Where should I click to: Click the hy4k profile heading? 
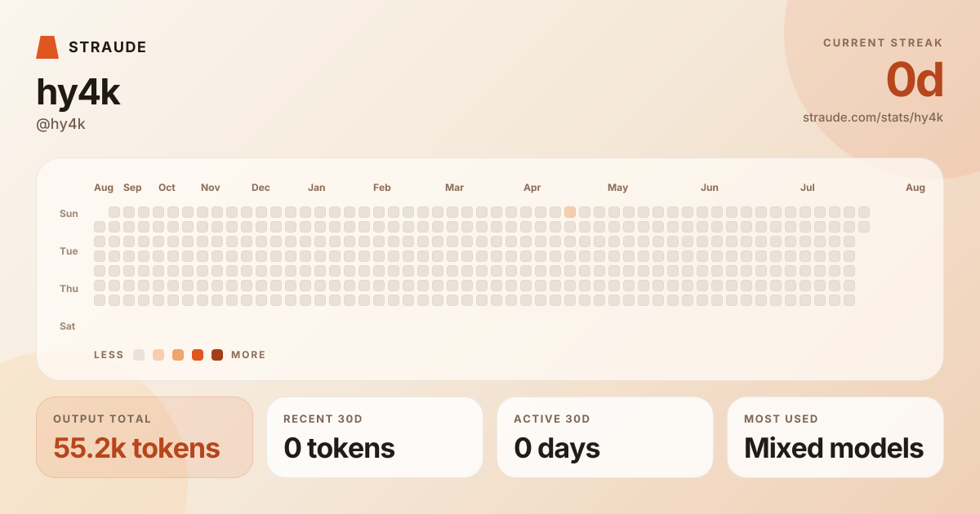click(78, 92)
